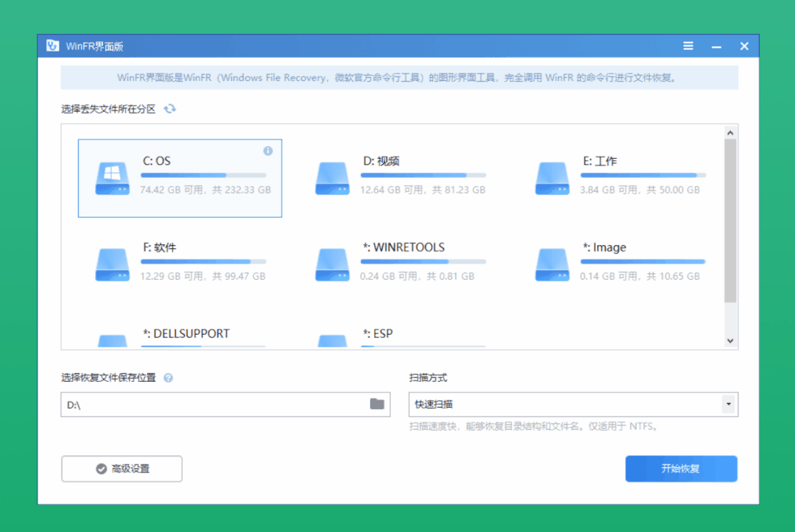Select the DELLSUPPORT drive icon
Screen dimensions: 795x532
pyautogui.click(x=113, y=341)
